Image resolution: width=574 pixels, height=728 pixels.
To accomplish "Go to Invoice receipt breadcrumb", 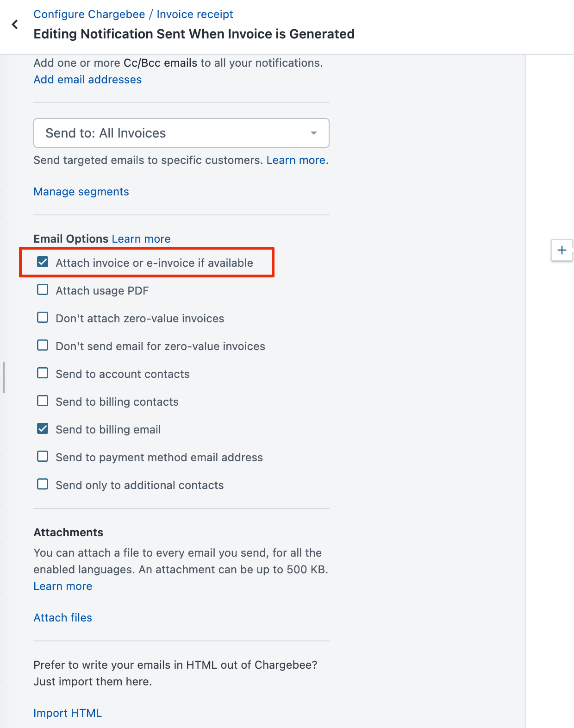I will click(x=194, y=14).
